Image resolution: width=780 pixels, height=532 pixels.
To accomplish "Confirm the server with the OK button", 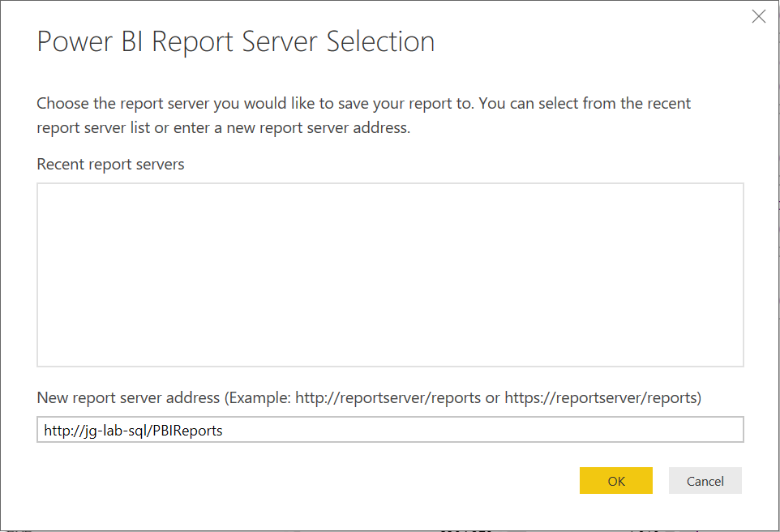I will click(616, 480).
